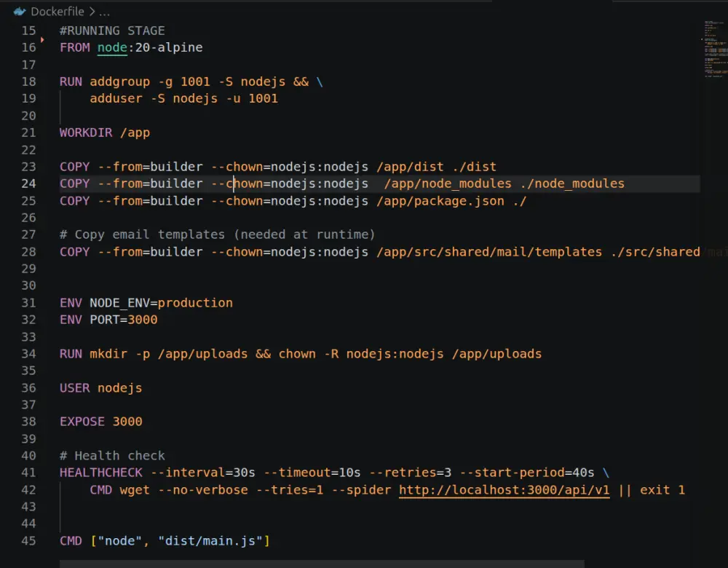The image size is (728, 568).
Task: Click the minimap code overview
Action: (716, 49)
